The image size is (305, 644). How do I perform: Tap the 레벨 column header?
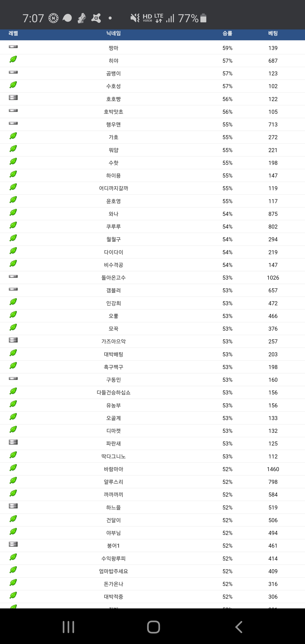(x=13, y=33)
